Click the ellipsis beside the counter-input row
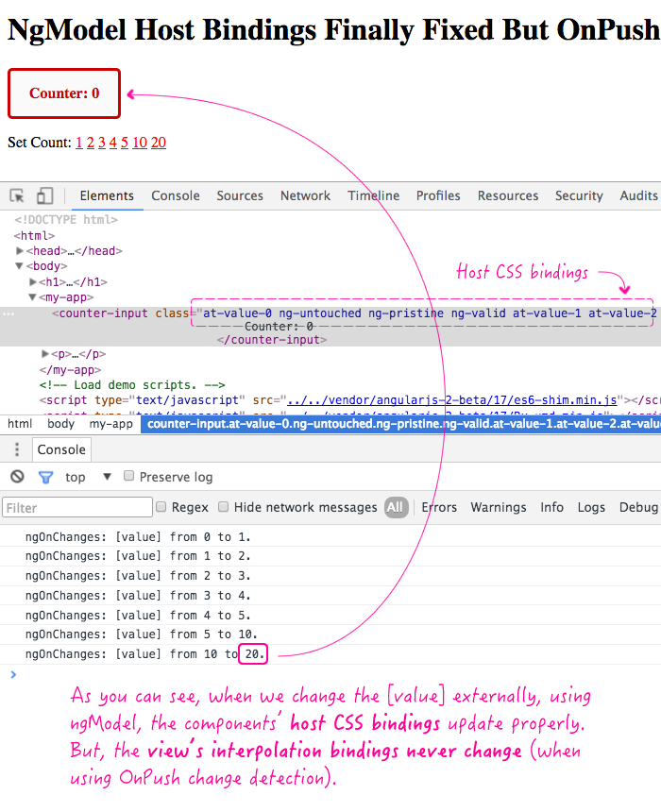661x812 pixels. point(8,313)
